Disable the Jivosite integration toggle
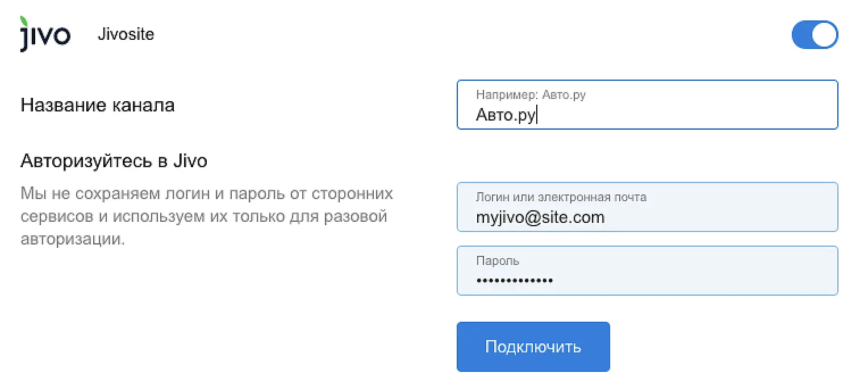Viewport: 868px width, 390px height. tap(815, 35)
